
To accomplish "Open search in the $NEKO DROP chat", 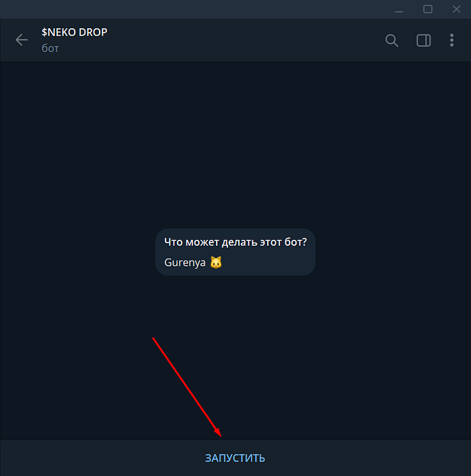I will click(x=392, y=40).
